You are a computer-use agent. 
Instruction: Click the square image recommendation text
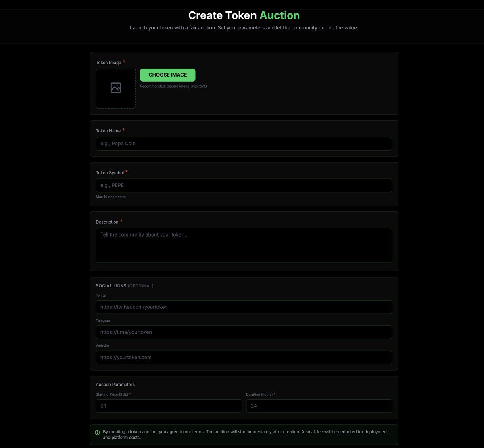(173, 86)
